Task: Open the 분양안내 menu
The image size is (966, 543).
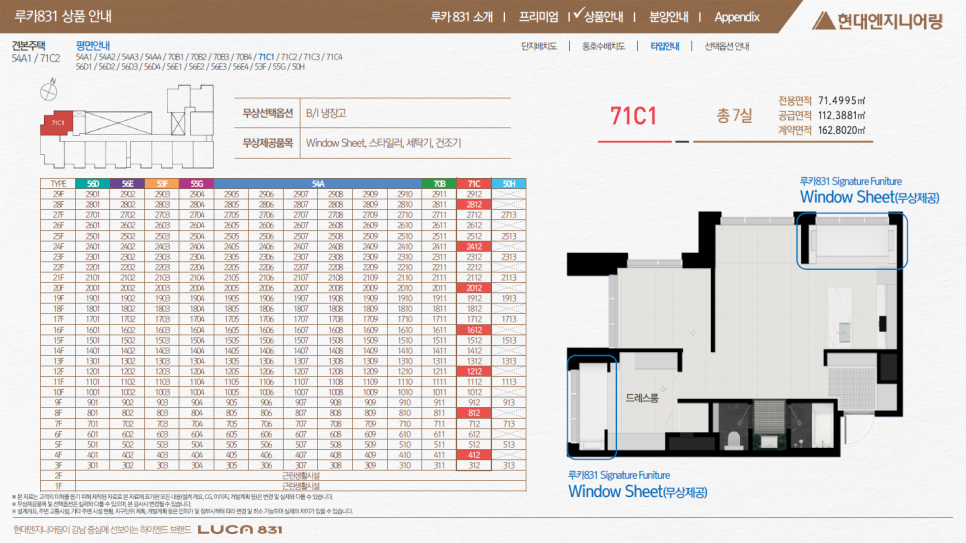Action: pos(668,17)
